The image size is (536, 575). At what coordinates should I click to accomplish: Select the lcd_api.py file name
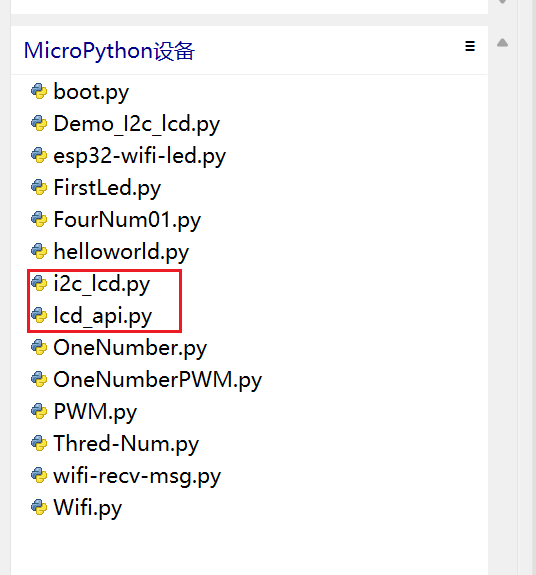click(103, 316)
